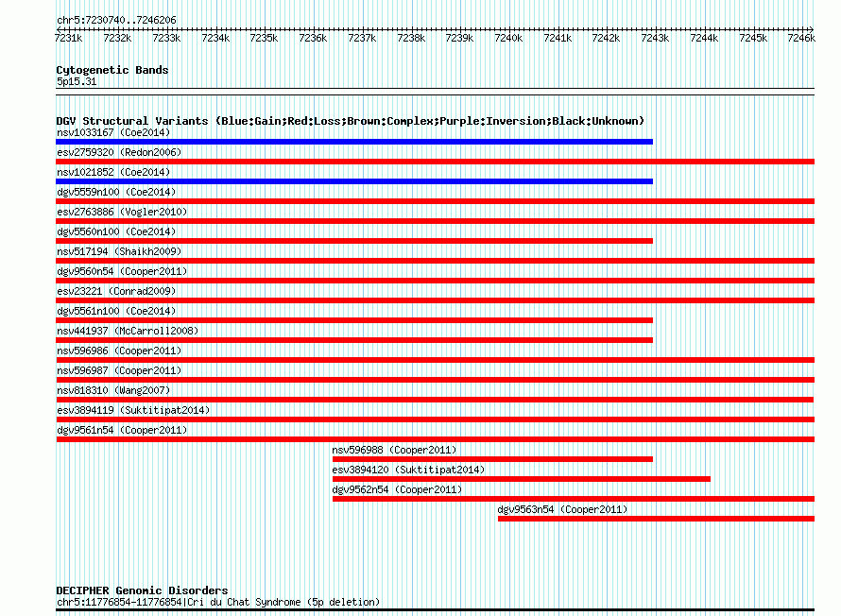The height and width of the screenshot is (616, 841).
Task: Select the dgv9560n54 (Cooper2011) label
Action: 122,271
